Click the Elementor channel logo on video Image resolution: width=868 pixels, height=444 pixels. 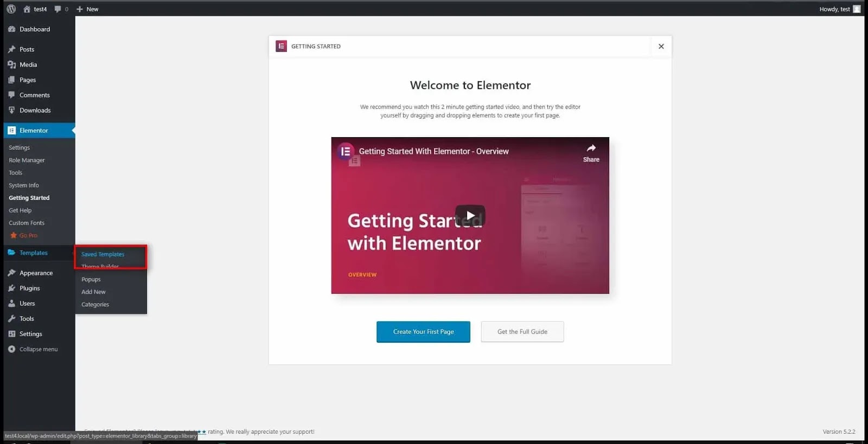pos(345,151)
